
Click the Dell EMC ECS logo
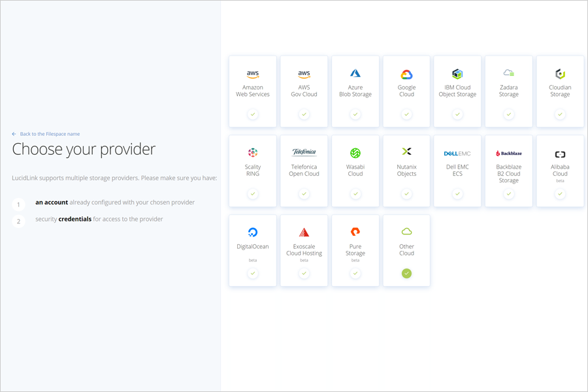[x=457, y=154]
